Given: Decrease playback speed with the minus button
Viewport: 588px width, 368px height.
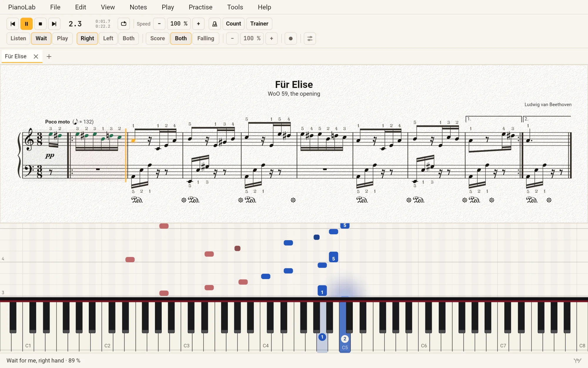Looking at the screenshot, I should tap(159, 24).
